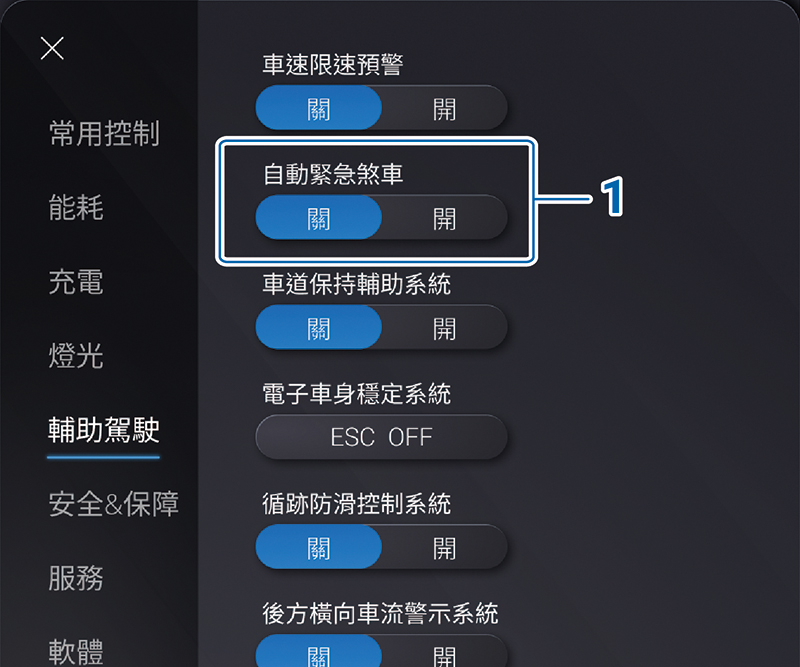Turn on 後方橫向車流警示系統 (開)

444,654
